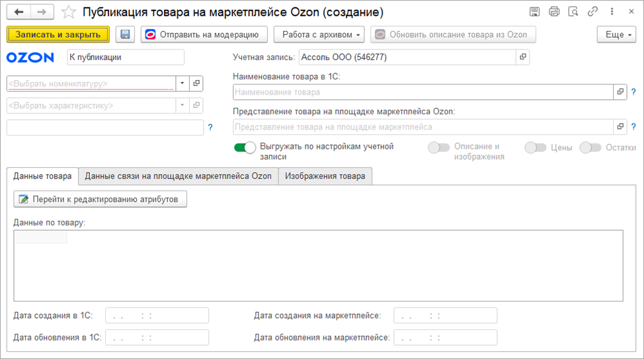
Task: Open the Работа с архивом dropdown
Action: tap(319, 34)
